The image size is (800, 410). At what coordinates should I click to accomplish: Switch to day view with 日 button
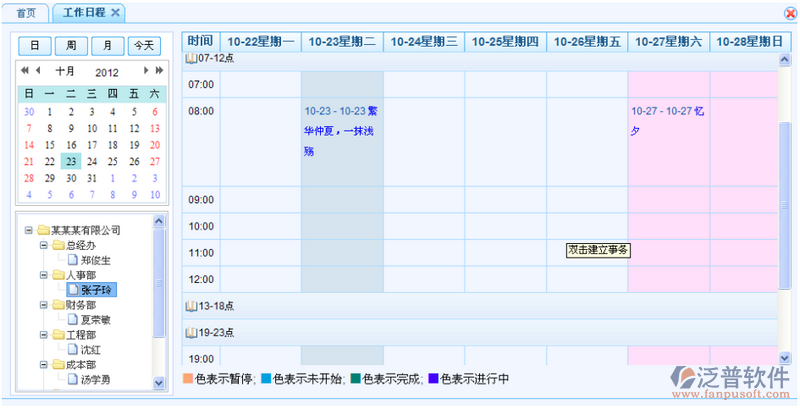pos(35,45)
